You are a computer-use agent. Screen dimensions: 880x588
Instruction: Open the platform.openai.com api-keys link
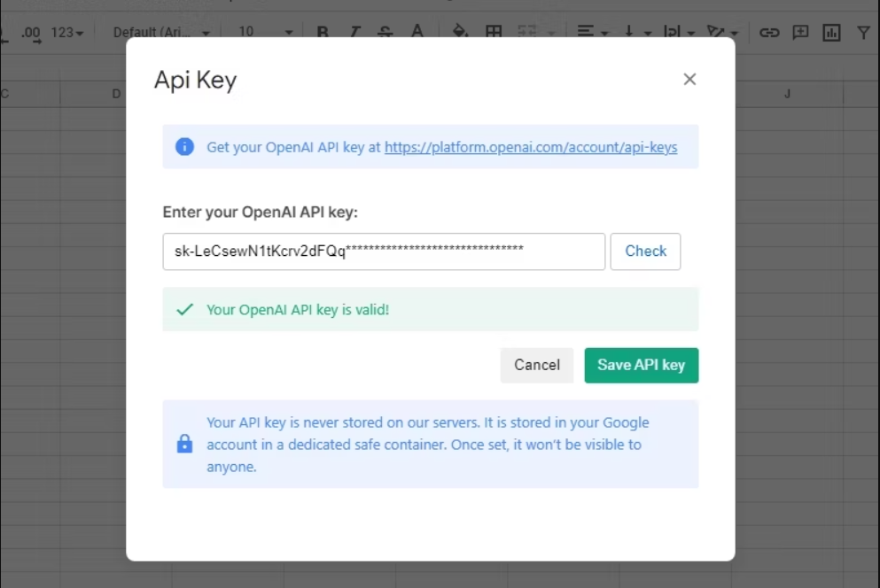click(x=531, y=147)
